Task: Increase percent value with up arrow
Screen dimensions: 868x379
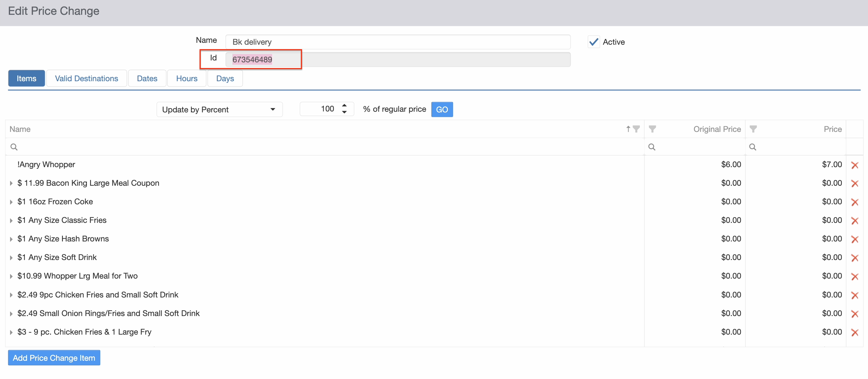Action: coord(344,106)
